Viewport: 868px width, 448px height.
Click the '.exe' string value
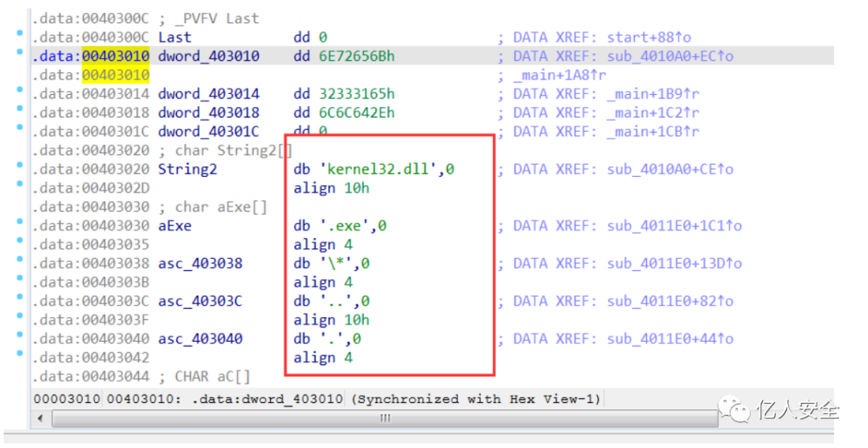[x=344, y=225]
